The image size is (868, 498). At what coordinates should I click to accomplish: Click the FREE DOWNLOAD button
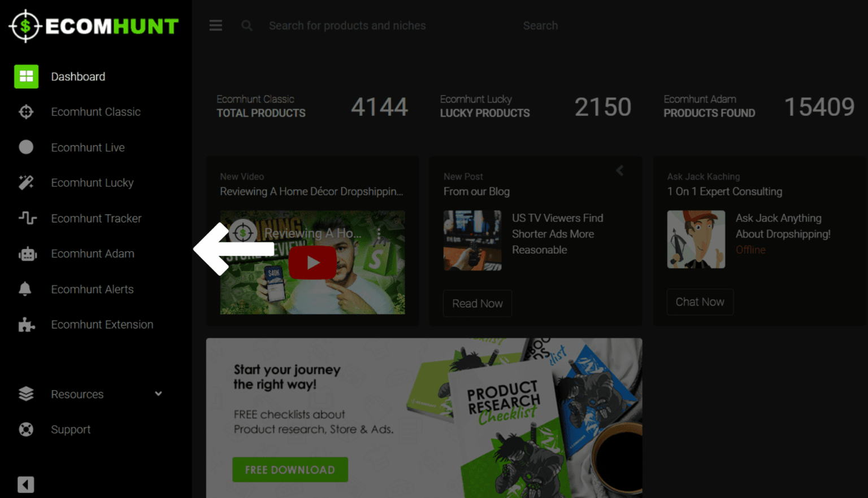pos(290,470)
